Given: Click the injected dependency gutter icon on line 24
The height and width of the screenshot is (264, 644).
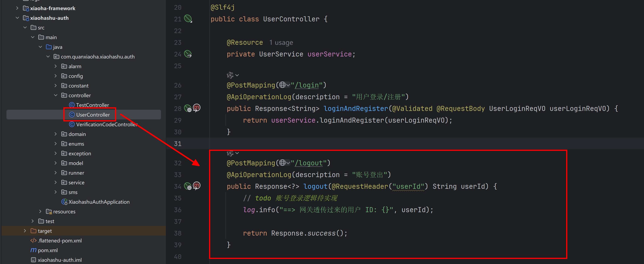Looking at the screenshot, I should tap(188, 54).
